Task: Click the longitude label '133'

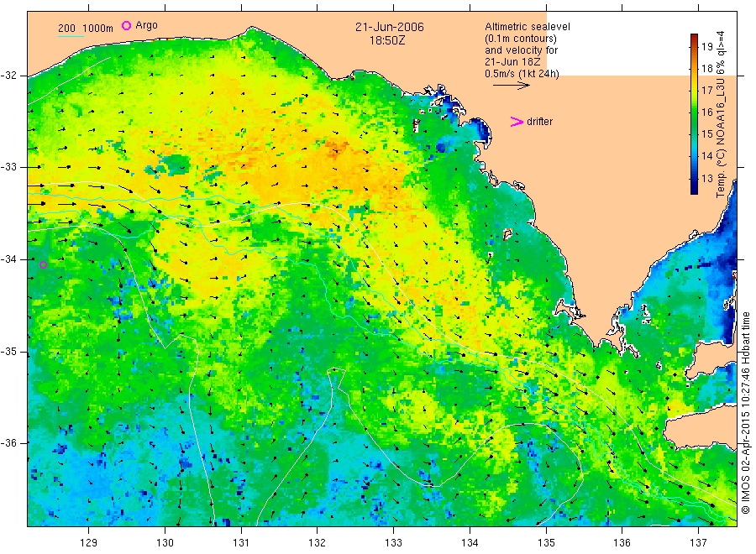Action: coord(393,543)
